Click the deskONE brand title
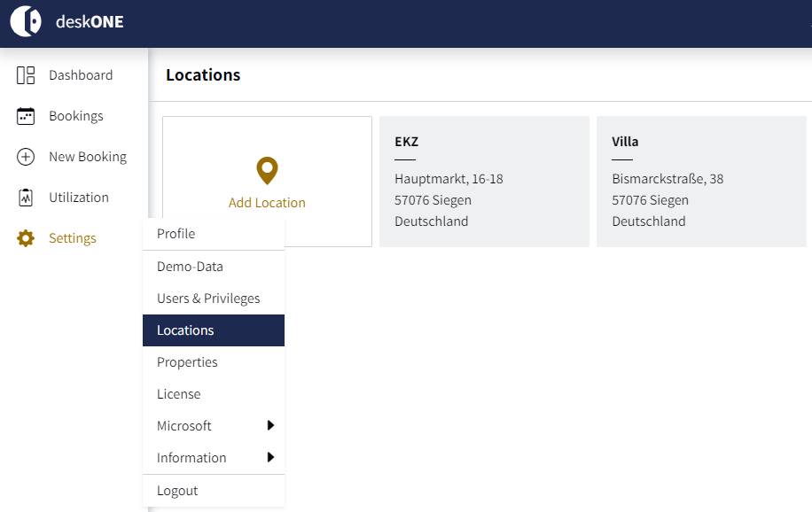The width and height of the screenshot is (812, 512). 90,22
